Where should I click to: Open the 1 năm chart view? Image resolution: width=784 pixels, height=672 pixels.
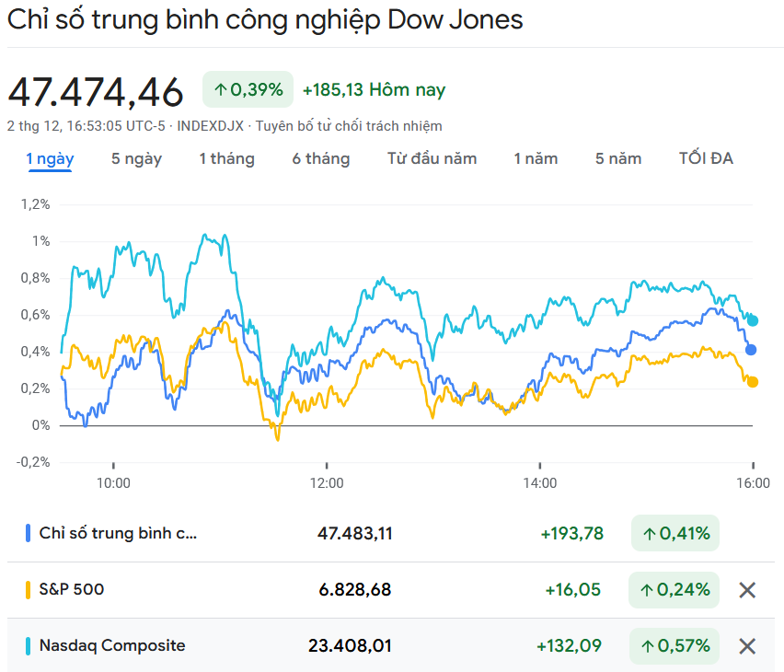point(536,158)
